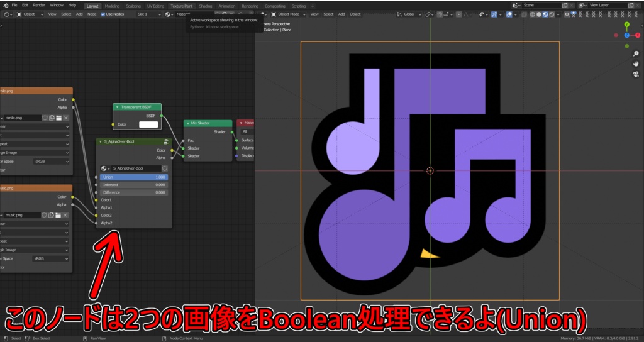Open the Object shader type dropdown
644x342 pixels.
pos(30,14)
